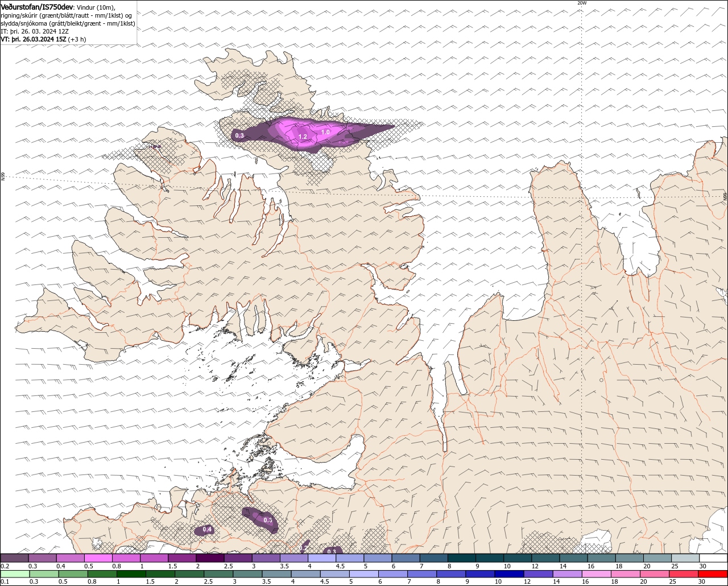This screenshot has width=728, height=586.
Task: Select the pink 0.5 swatch in snow scale
Action: 98,558
